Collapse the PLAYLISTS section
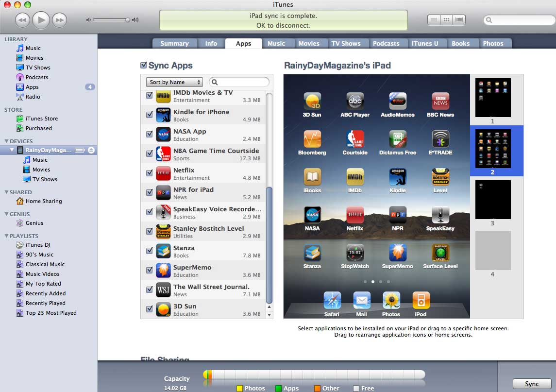Viewport: 556px width, 392px height. (6, 236)
